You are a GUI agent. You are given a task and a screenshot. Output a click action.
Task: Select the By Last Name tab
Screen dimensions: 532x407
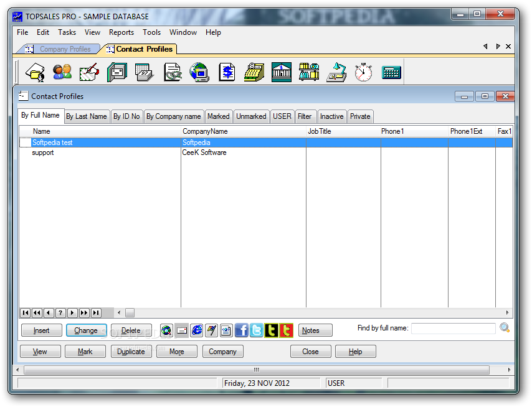87,116
